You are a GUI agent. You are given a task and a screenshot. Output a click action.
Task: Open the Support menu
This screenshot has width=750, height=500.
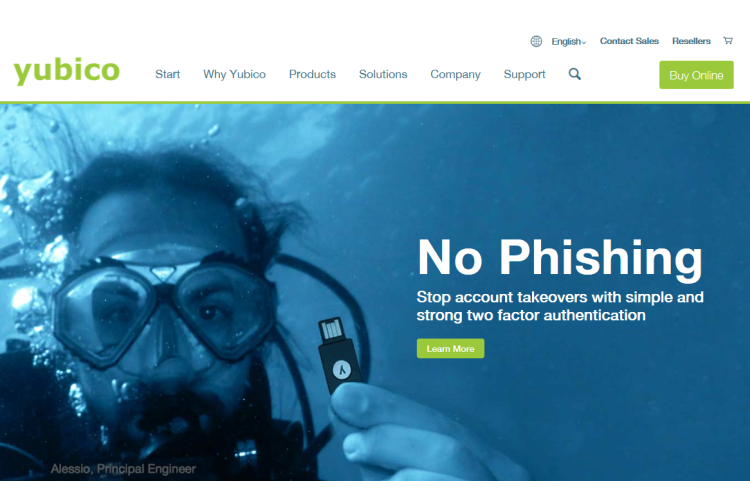pos(524,75)
